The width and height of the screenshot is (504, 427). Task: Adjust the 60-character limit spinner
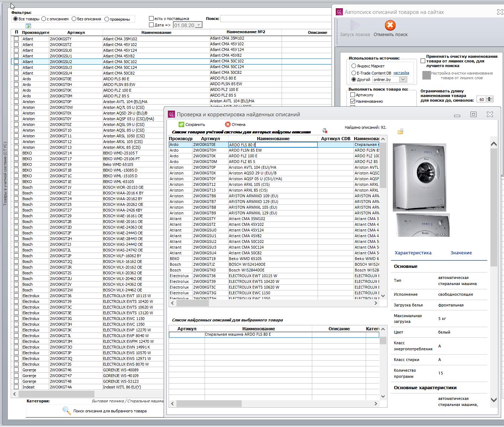(x=490, y=99)
